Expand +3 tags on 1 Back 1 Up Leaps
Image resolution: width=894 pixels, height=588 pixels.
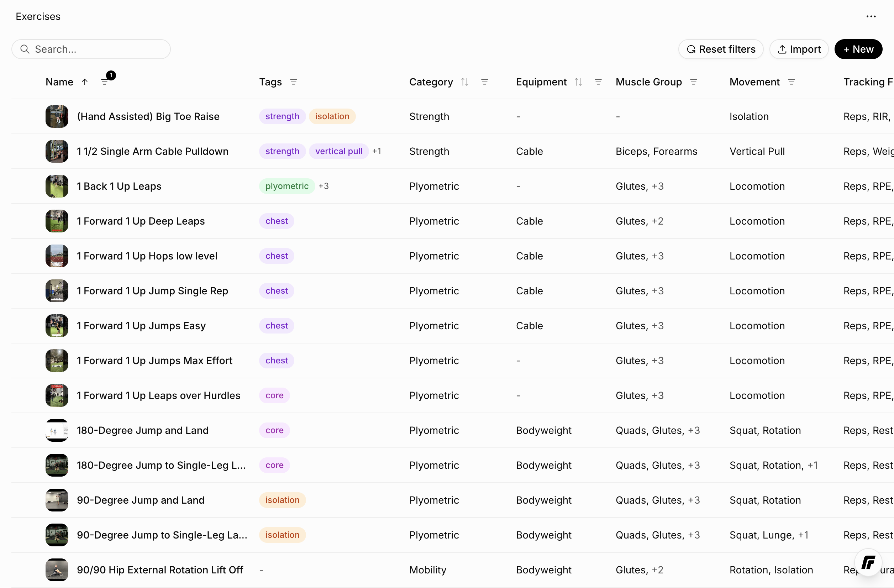click(324, 187)
